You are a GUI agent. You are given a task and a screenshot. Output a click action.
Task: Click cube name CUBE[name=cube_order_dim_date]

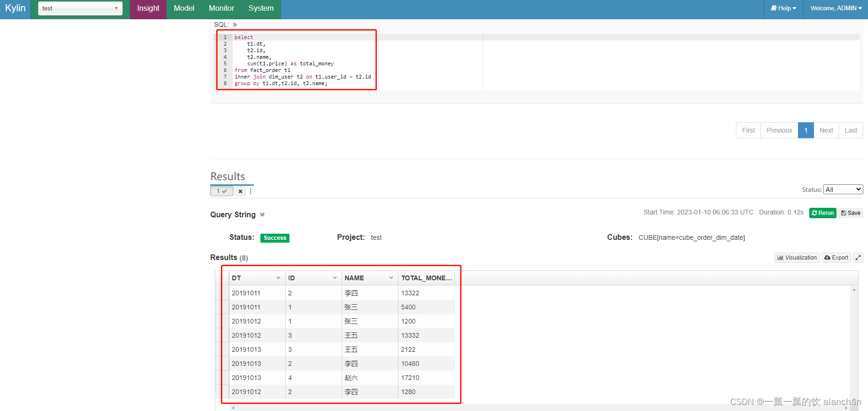click(691, 237)
